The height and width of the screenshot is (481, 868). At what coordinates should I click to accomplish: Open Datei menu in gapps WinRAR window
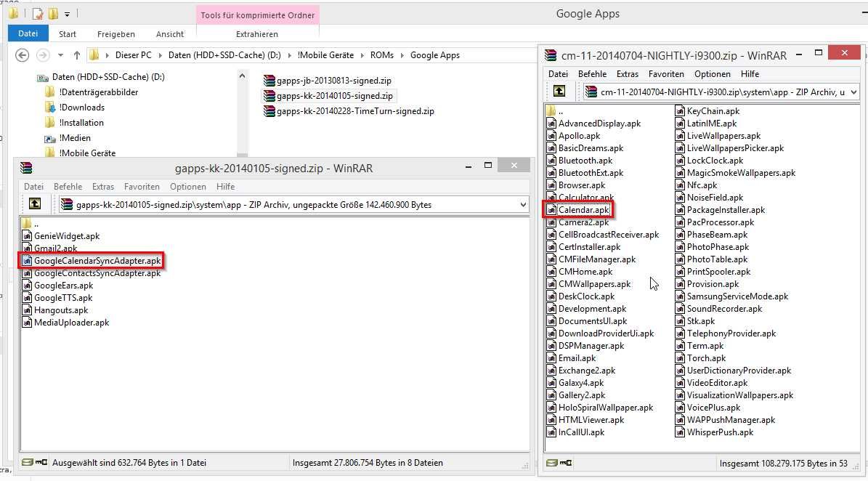(x=33, y=187)
